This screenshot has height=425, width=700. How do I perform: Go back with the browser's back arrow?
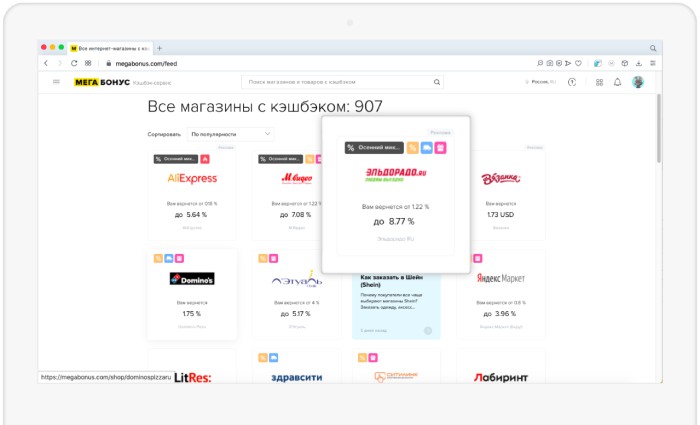[x=46, y=63]
